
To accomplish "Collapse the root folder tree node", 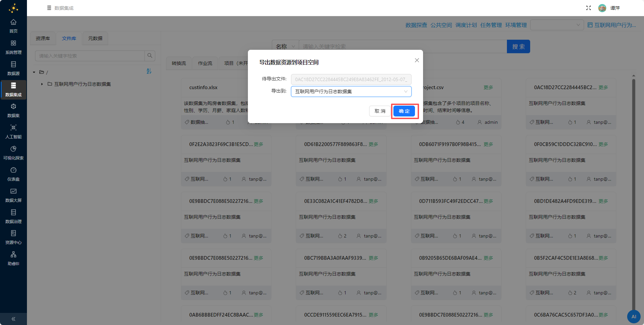I will click(34, 72).
